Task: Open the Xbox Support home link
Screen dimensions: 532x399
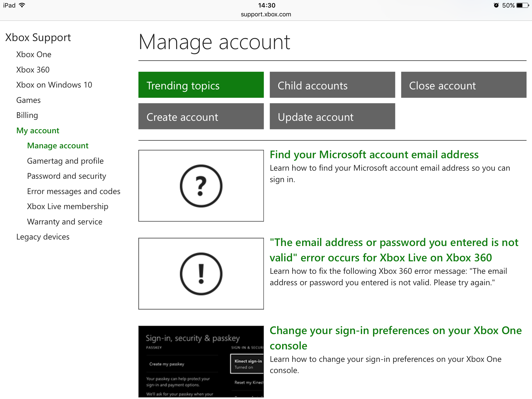Action: point(38,38)
